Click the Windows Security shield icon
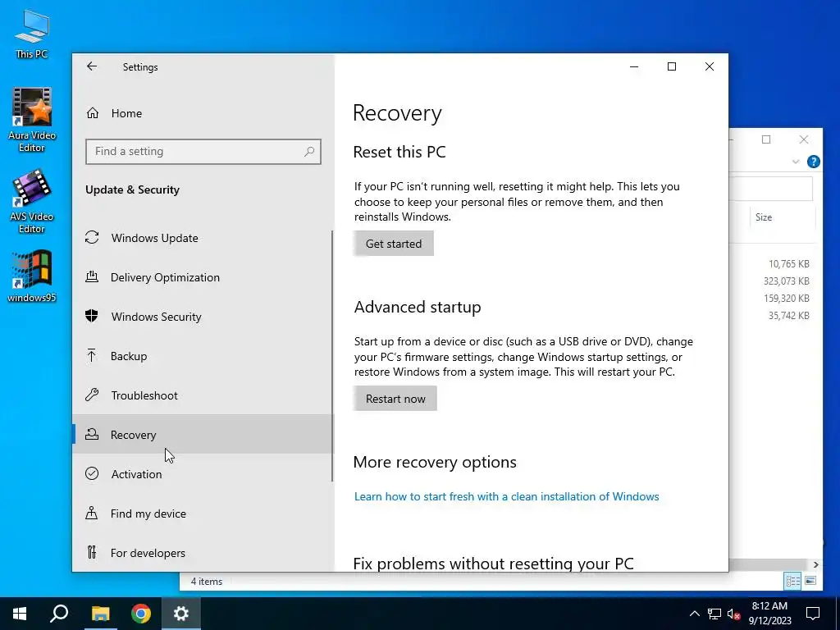 click(x=92, y=316)
